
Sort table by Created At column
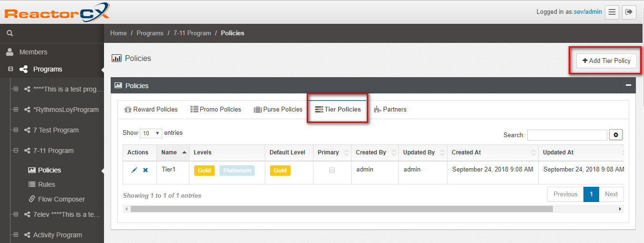(492, 152)
